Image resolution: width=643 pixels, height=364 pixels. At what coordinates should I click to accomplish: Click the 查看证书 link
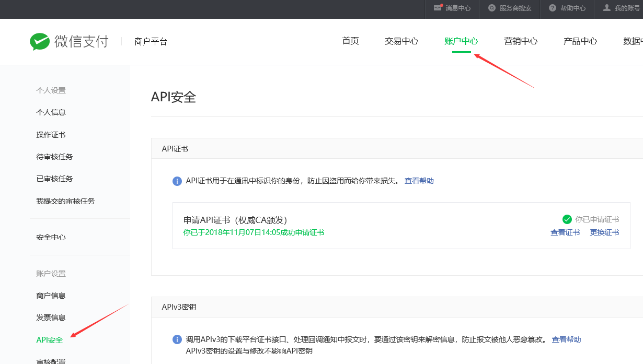point(565,232)
